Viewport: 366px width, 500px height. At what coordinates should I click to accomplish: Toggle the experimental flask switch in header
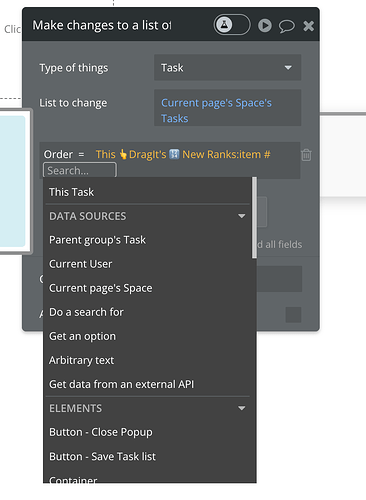coord(232,25)
